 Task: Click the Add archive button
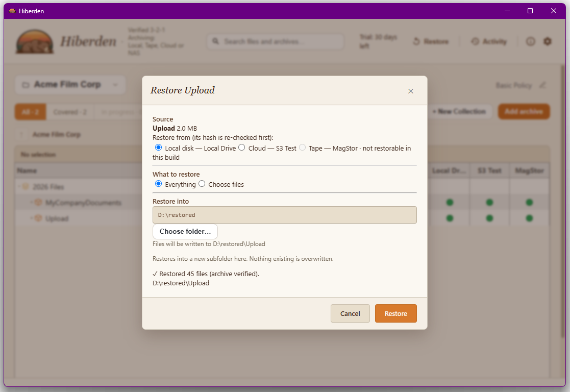pos(524,112)
